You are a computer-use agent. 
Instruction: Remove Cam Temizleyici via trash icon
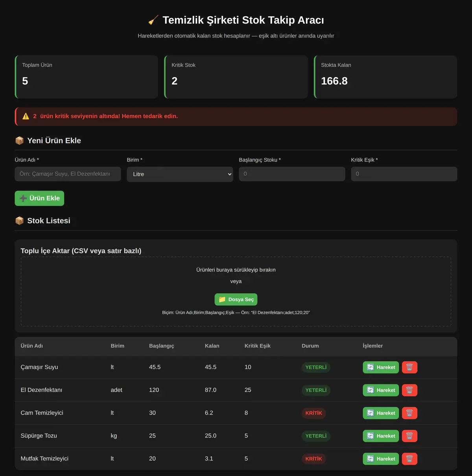(x=409, y=413)
